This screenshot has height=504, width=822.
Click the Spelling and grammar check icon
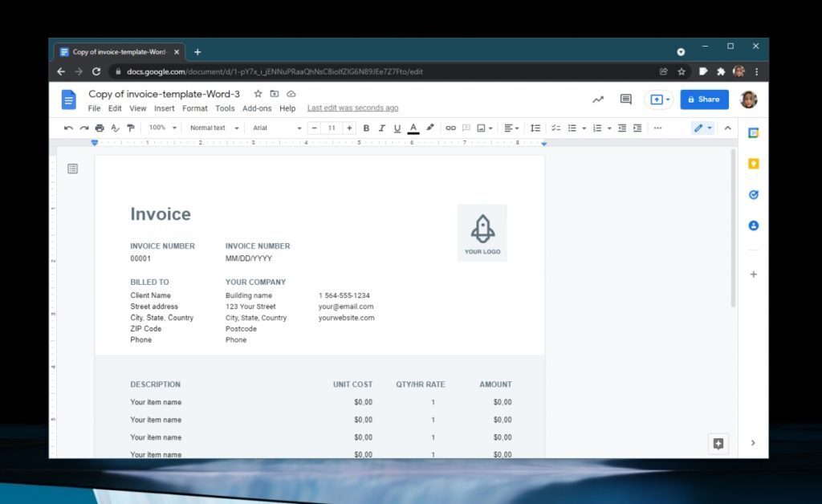click(x=114, y=128)
